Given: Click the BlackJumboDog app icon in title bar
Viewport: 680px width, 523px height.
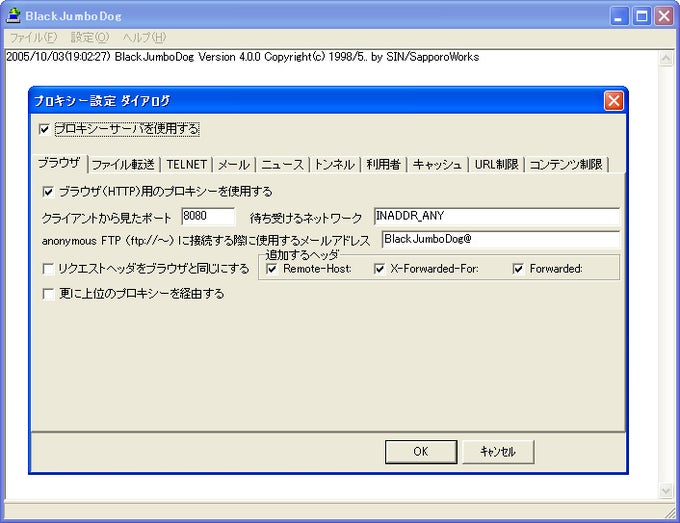Looking at the screenshot, I should (13, 16).
